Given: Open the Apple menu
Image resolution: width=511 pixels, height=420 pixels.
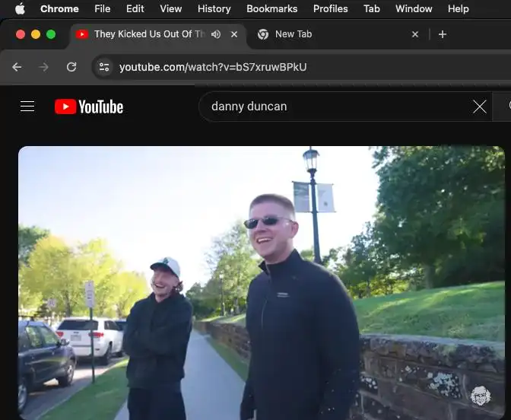Looking at the screenshot, I should click(20, 9).
